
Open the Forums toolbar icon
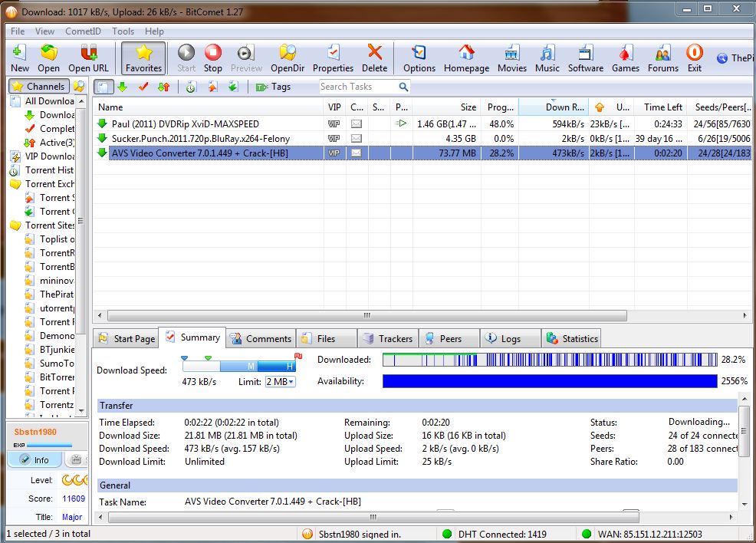[663, 58]
